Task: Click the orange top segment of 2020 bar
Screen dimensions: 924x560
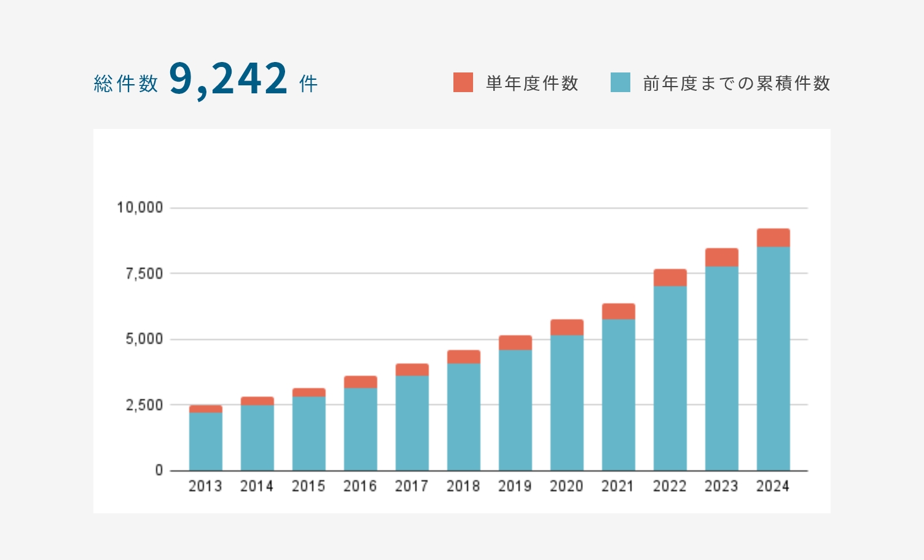Action: pyautogui.click(x=567, y=327)
